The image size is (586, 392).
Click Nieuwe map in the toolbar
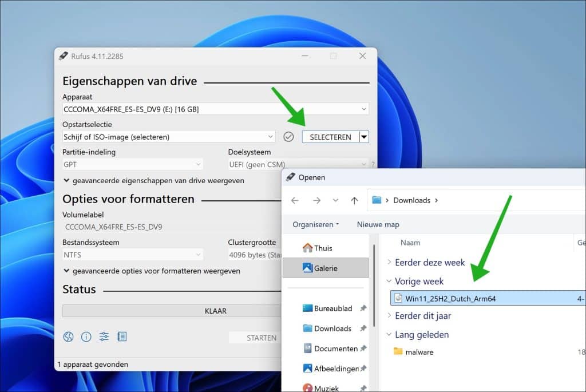378,224
